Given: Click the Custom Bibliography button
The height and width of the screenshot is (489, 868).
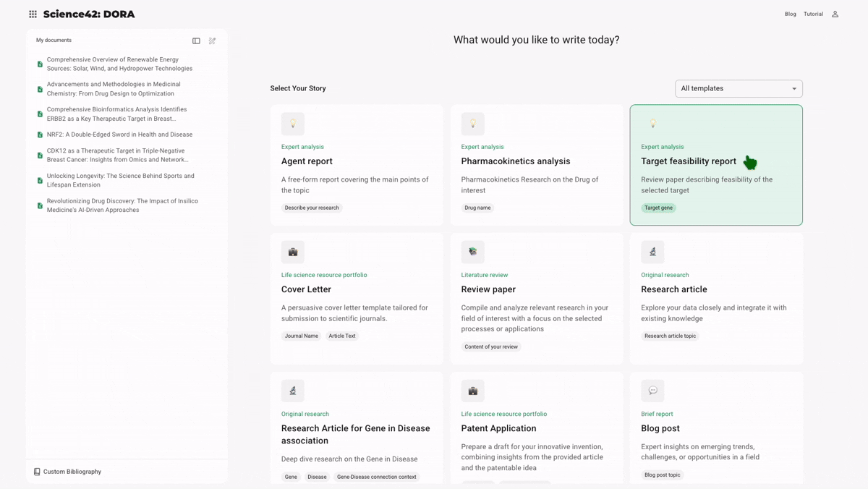Looking at the screenshot, I should click(72, 472).
